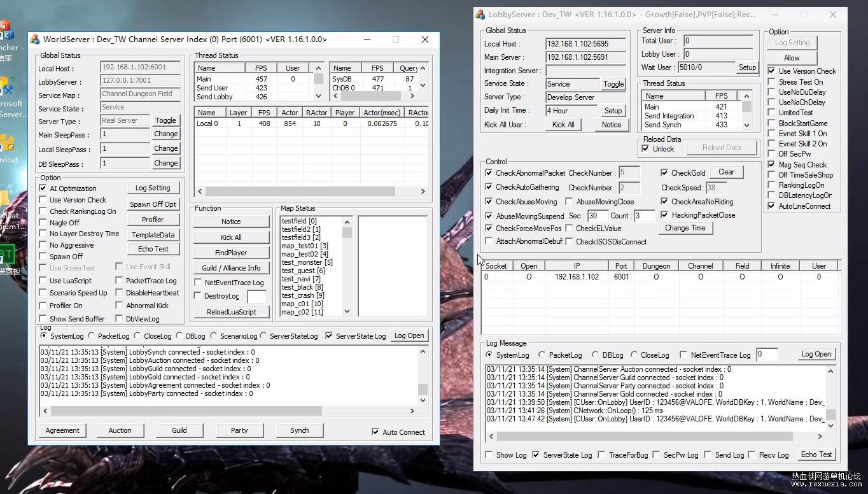Click Toggle next to Server Type in WorldServer
This screenshot has height=494, width=868.
click(x=165, y=120)
